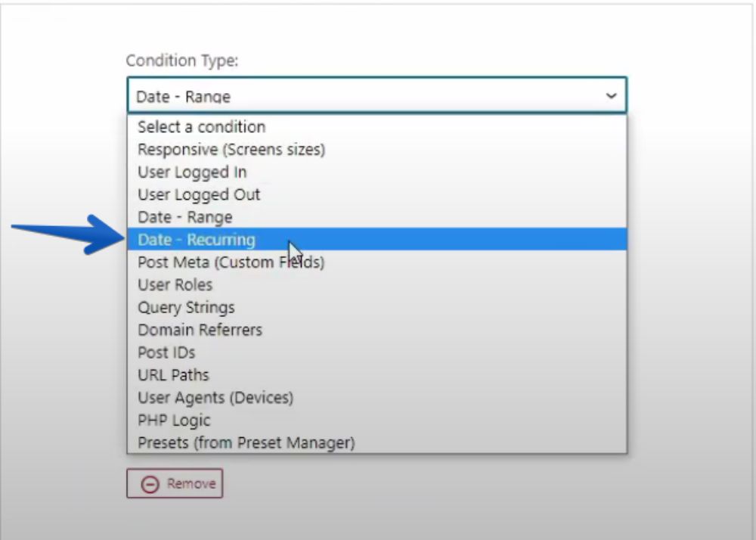This screenshot has height=540, width=756.
Task: Pick User Logged Out condition
Action: tap(377, 195)
